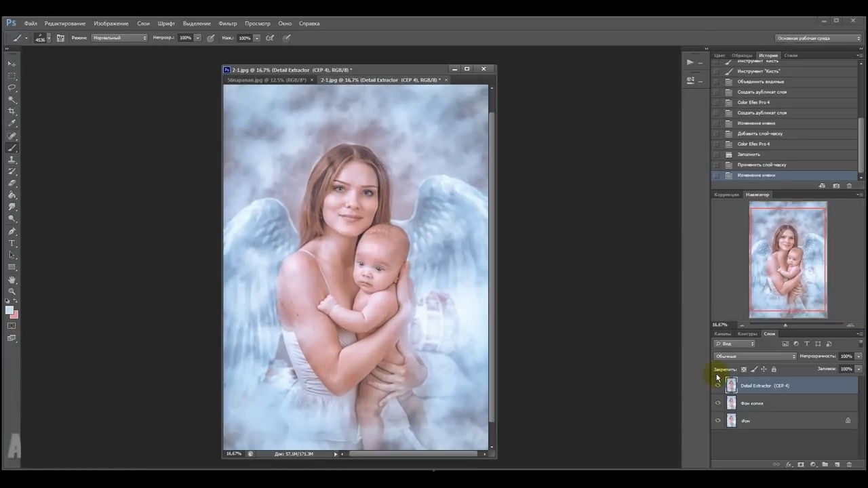868x488 pixels.
Task: Select the Rectangular Marquee tool
Action: pos(12,75)
